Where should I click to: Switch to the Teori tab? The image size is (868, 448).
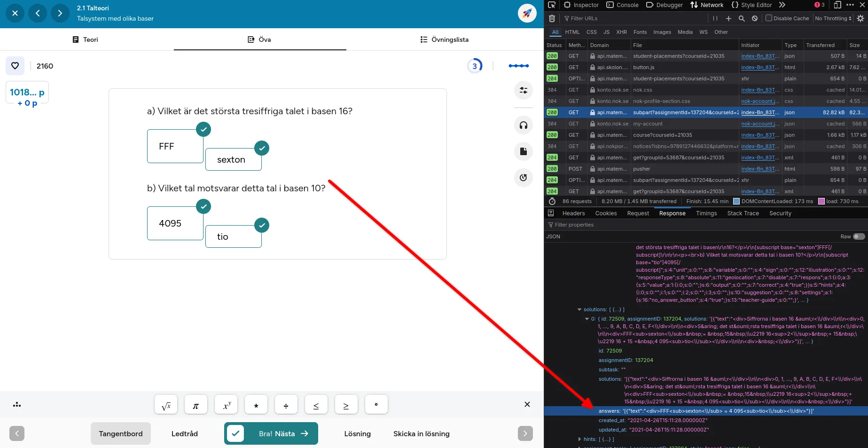[86, 39]
